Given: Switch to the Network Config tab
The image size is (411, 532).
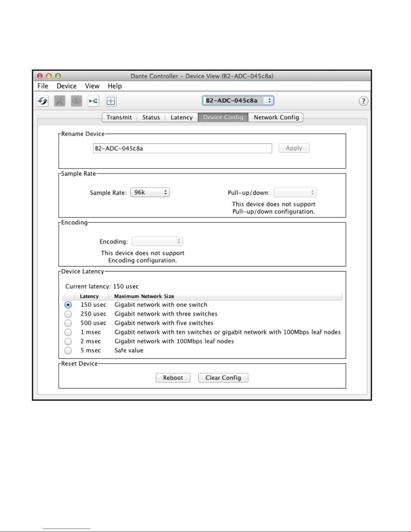Looking at the screenshot, I should pyautogui.click(x=276, y=117).
